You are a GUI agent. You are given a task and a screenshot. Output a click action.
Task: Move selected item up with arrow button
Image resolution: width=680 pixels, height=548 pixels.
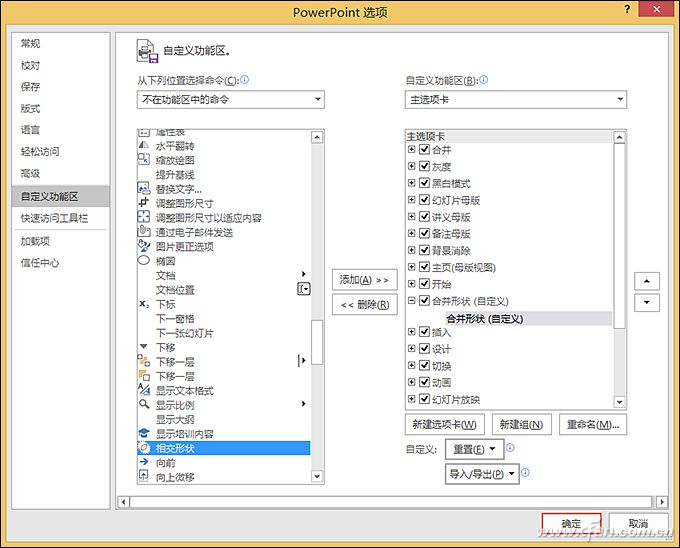click(647, 281)
